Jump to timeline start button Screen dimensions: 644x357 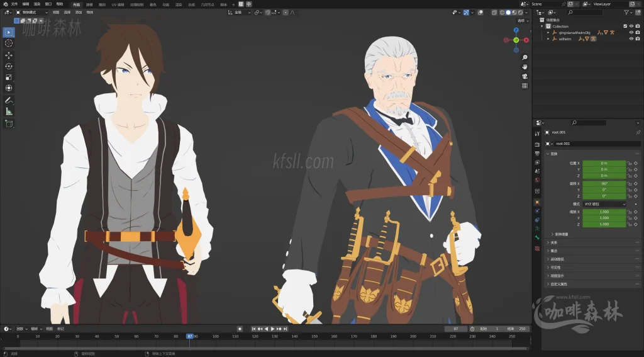coord(254,329)
